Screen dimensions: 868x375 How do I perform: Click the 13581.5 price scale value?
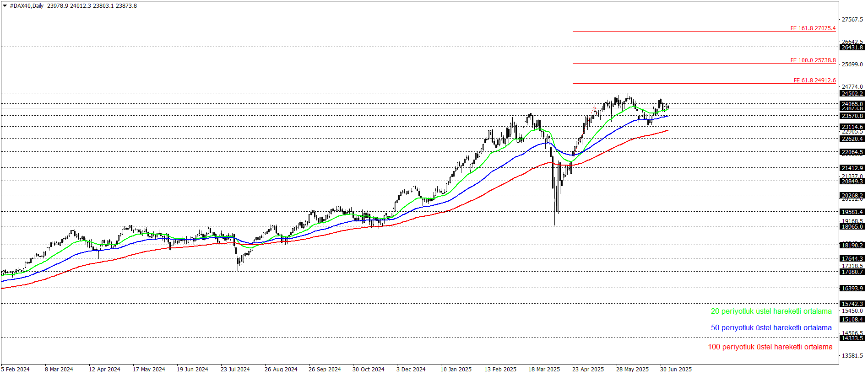[x=852, y=356]
